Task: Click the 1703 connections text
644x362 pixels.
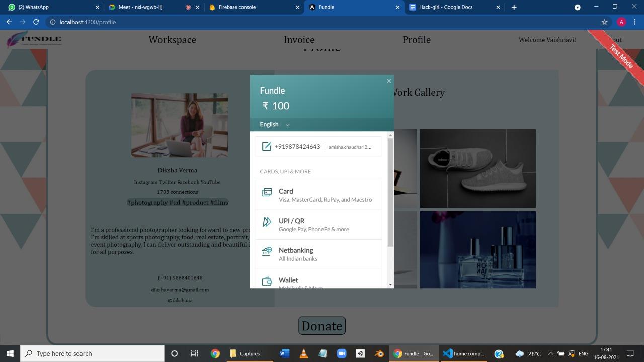Action: [178, 192]
